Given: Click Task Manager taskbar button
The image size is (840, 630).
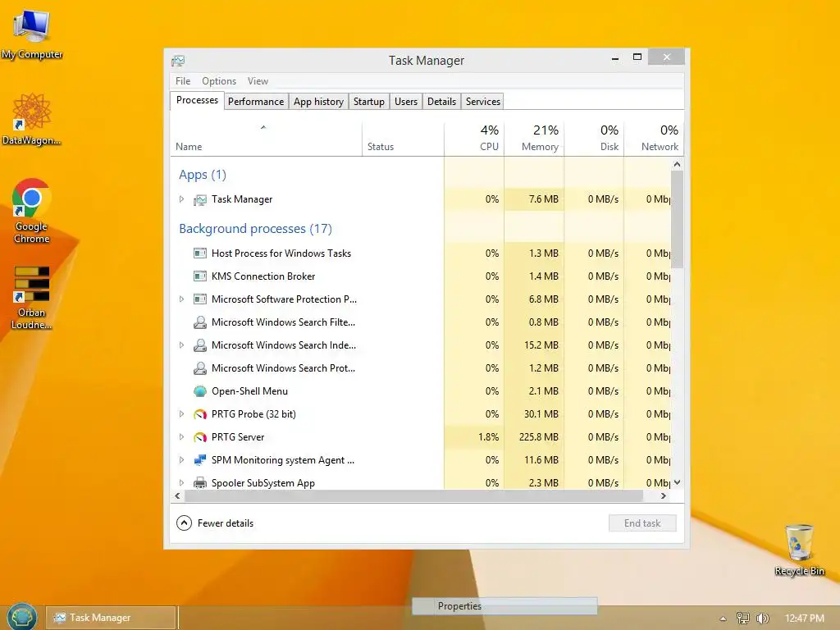Looking at the screenshot, I should coord(111,618).
